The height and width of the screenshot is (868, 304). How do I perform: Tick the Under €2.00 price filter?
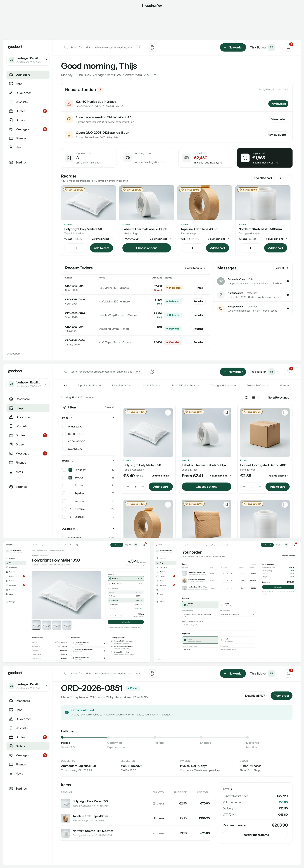click(64, 427)
